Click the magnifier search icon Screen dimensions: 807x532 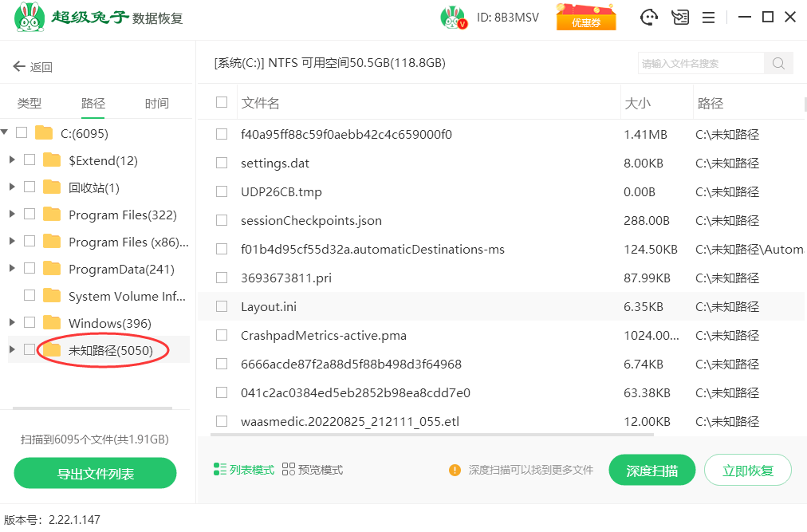point(778,64)
